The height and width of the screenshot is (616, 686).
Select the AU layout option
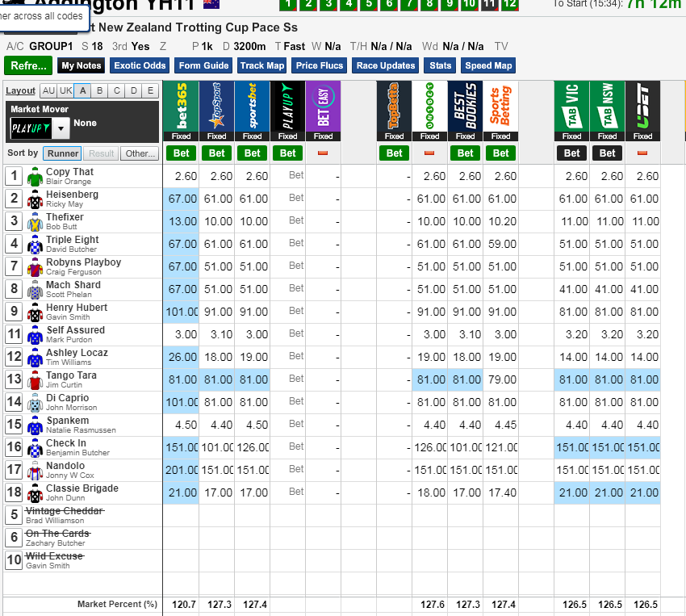coord(48,90)
